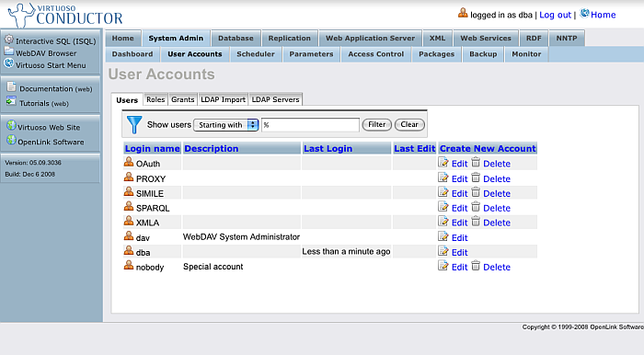
Task: Switch to the LDAP Servers tab
Action: (276, 99)
